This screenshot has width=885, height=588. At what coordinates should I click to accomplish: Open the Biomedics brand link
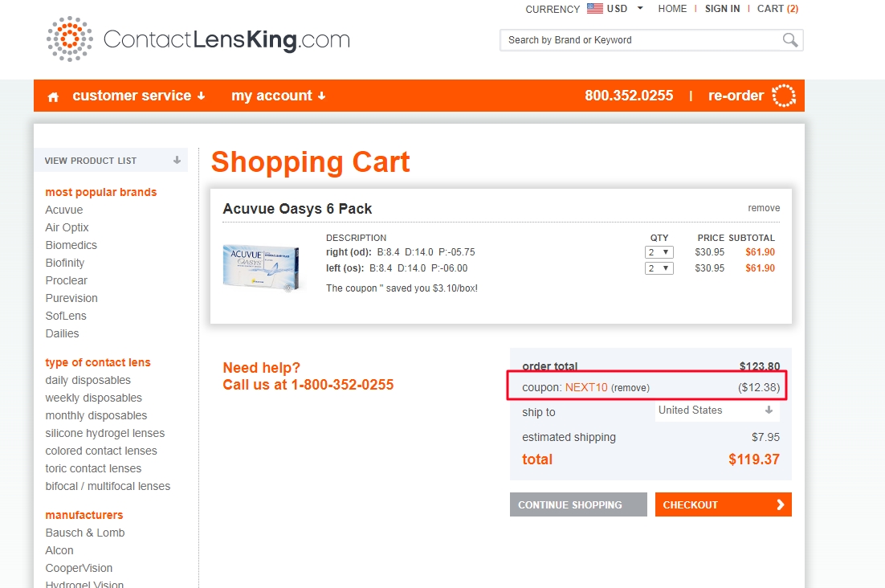point(71,245)
